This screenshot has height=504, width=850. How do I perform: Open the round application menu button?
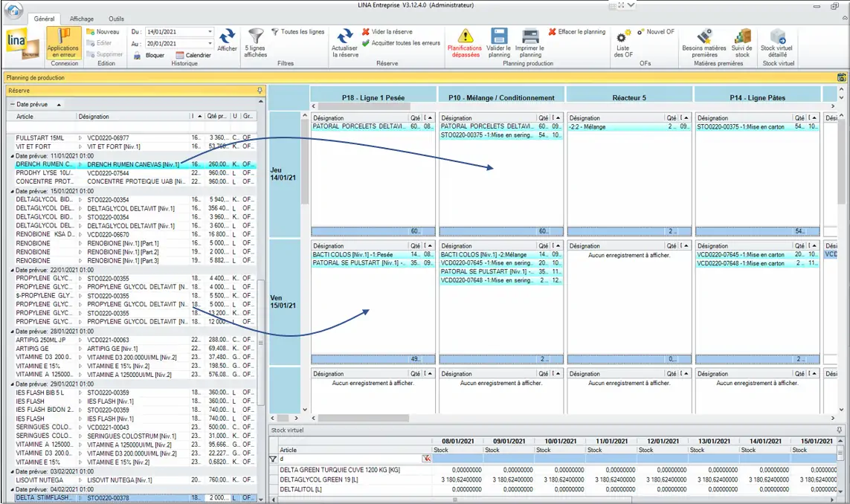[x=13, y=10]
